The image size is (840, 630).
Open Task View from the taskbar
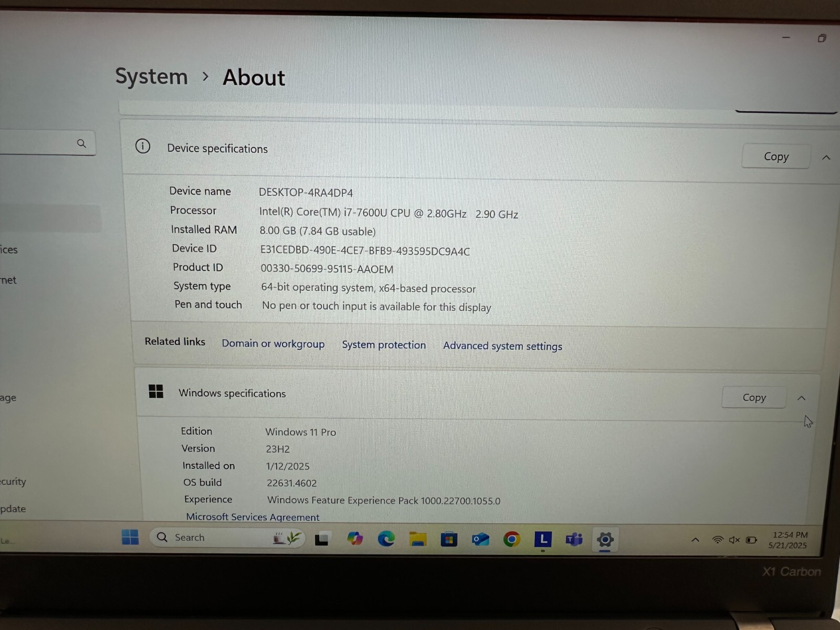point(322,539)
